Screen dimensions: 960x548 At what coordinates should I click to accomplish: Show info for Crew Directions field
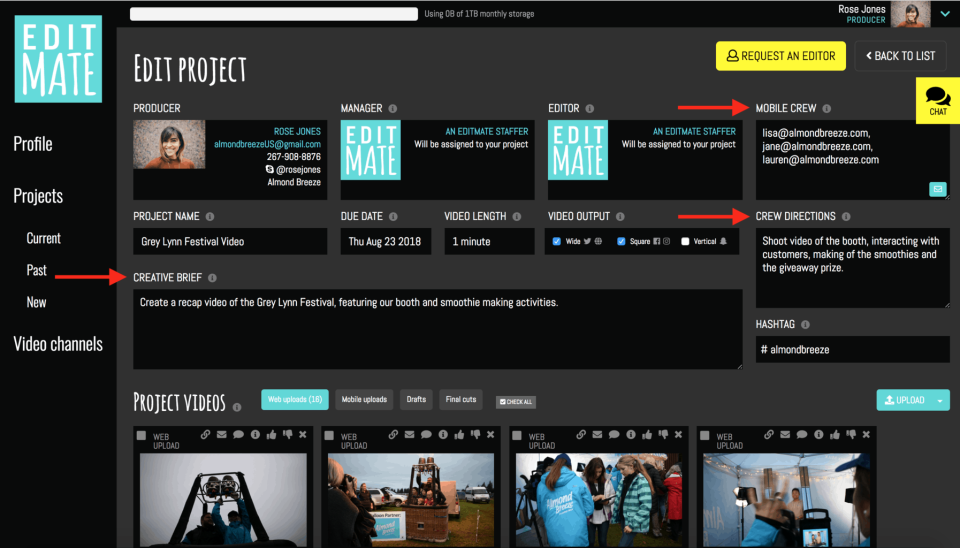(846, 217)
